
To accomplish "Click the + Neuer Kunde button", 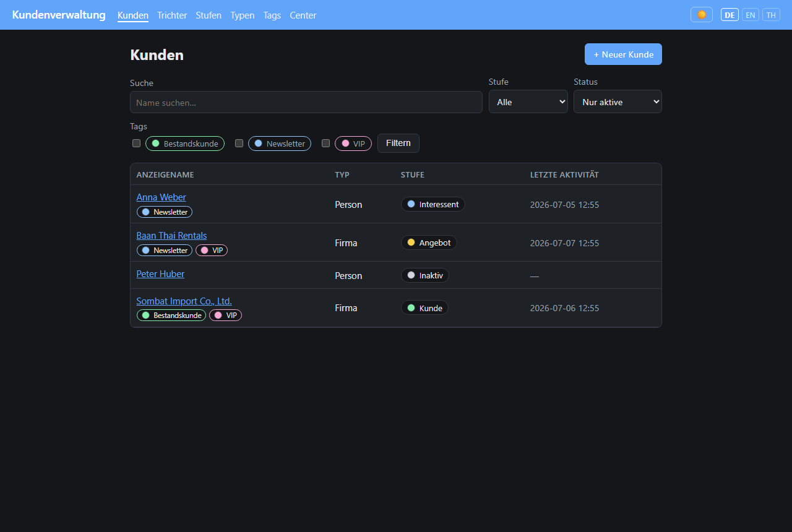I will tap(623, 54).
